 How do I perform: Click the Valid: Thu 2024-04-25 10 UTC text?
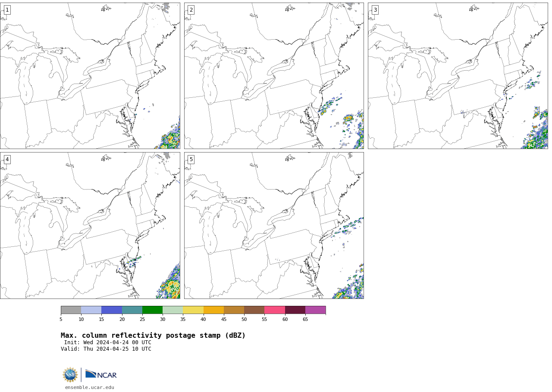[106, 349]
